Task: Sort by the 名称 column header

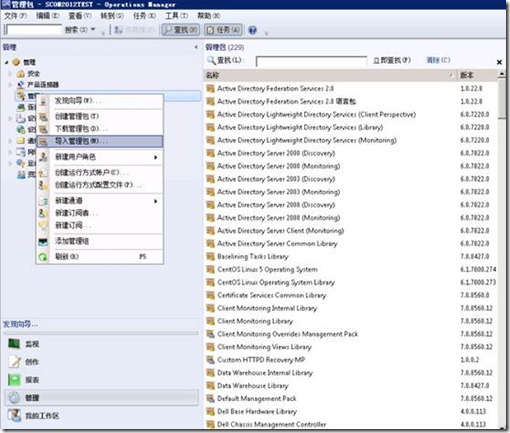Action: tap(330, 75)
